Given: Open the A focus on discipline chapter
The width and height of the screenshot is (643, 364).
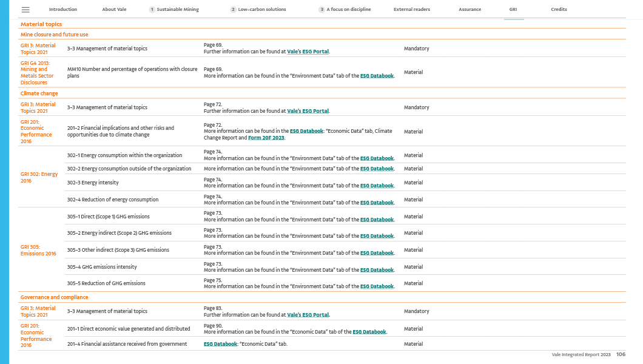Looking at the screenshot, I should (349, 10).
